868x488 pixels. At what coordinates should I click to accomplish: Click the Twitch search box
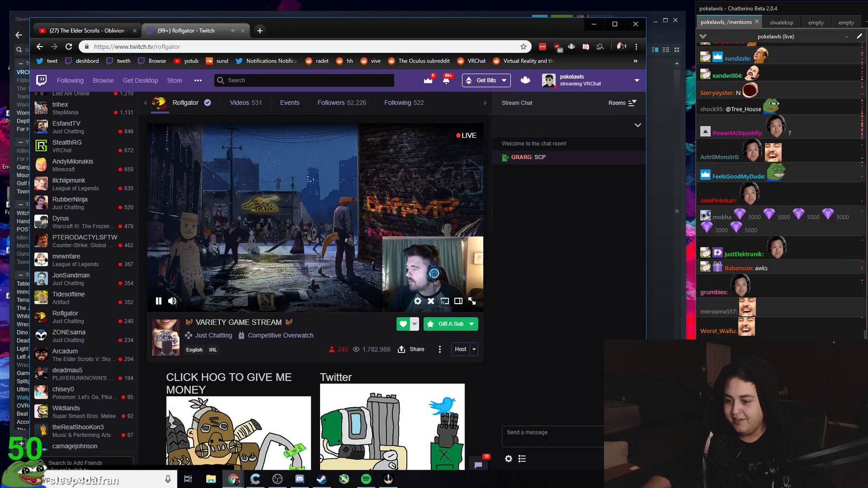pyautogui.click(x=305, y=80)
